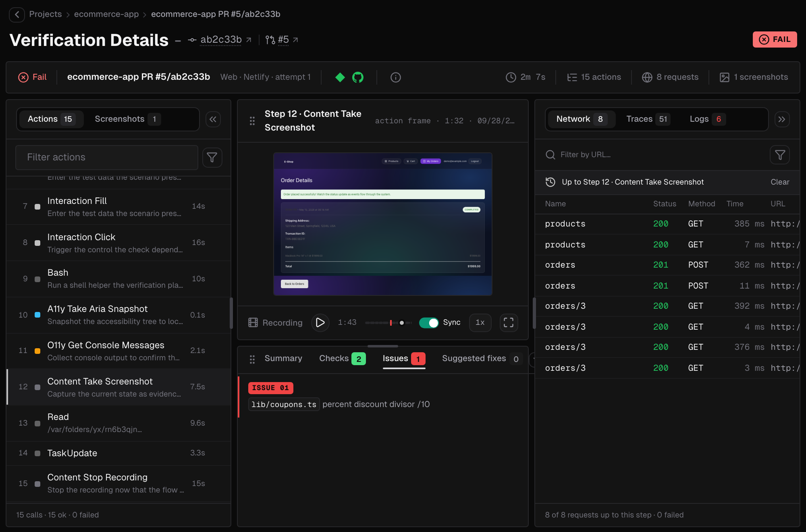This screenshot has width=806, height=532.
Task: Switch to the Traces tab
Action: [648, 119]
